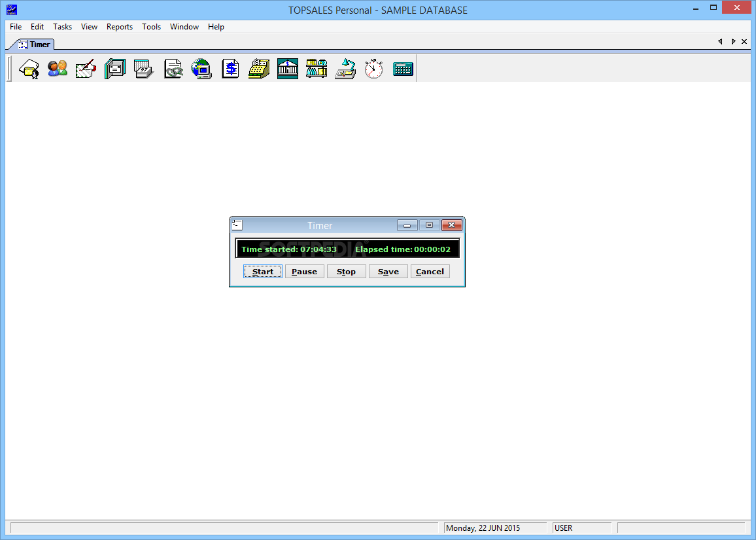Select the Timer document tab

[34, 45]
